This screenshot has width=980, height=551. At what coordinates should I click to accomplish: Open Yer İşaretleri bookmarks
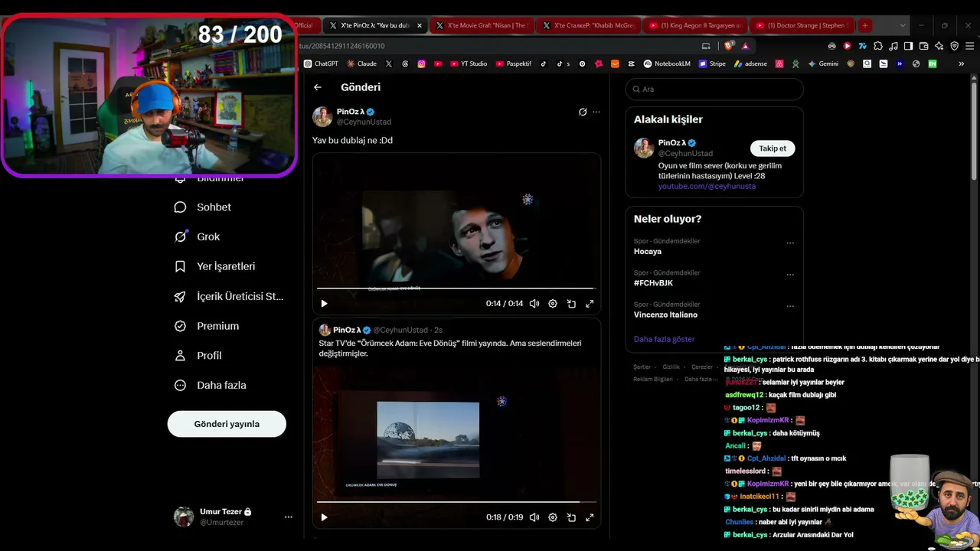tap(214, 266)
